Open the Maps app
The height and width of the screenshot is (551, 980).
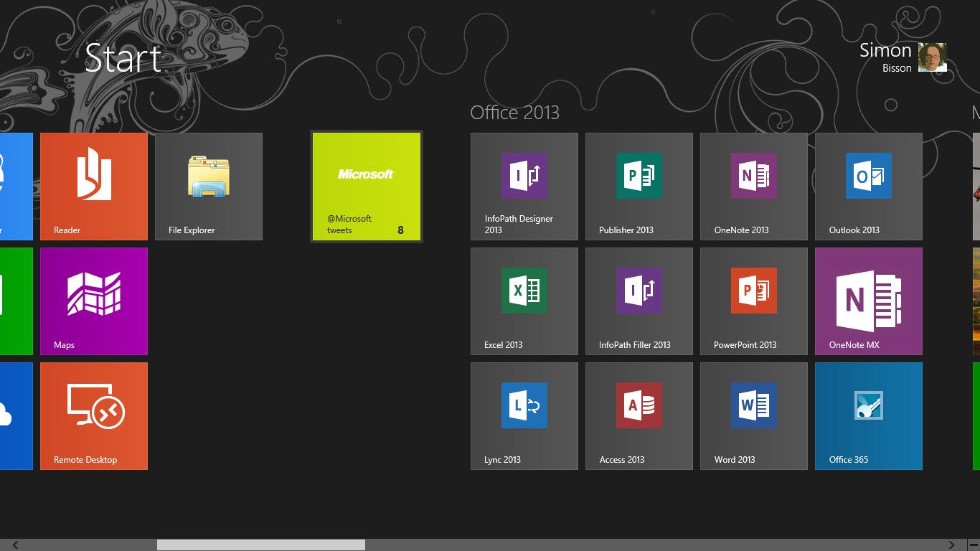tap(94, 301)
